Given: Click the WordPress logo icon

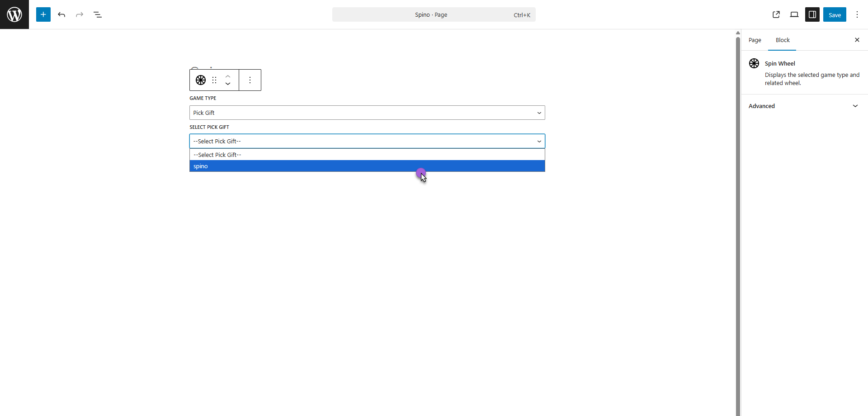Looking at the screenshot, I should pyautogui.click(x=14, y=14).
